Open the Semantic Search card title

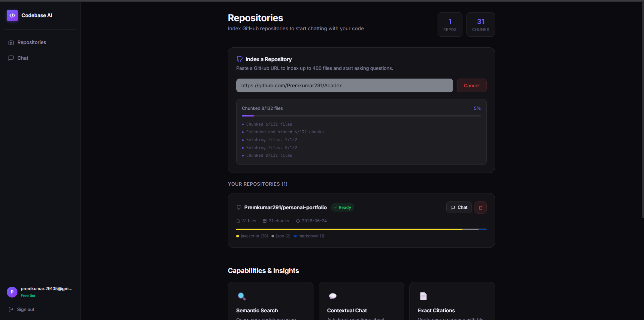pos(257,311)
